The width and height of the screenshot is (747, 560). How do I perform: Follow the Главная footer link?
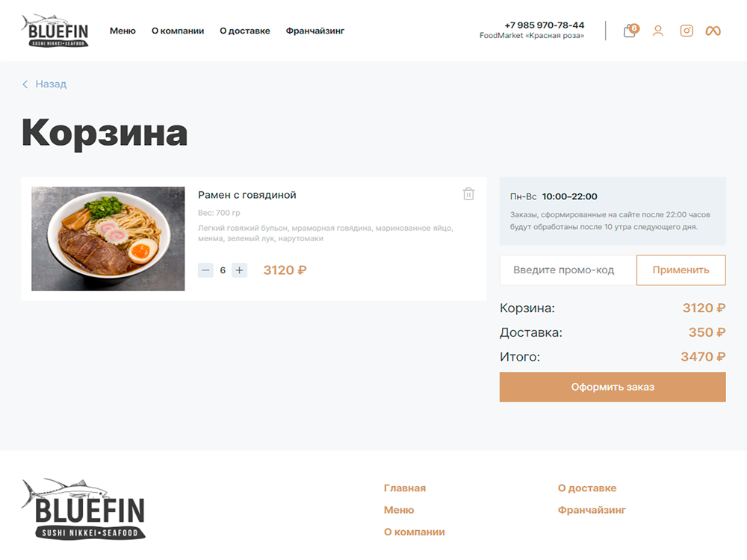pyautogui.click(x=405, y=488)
